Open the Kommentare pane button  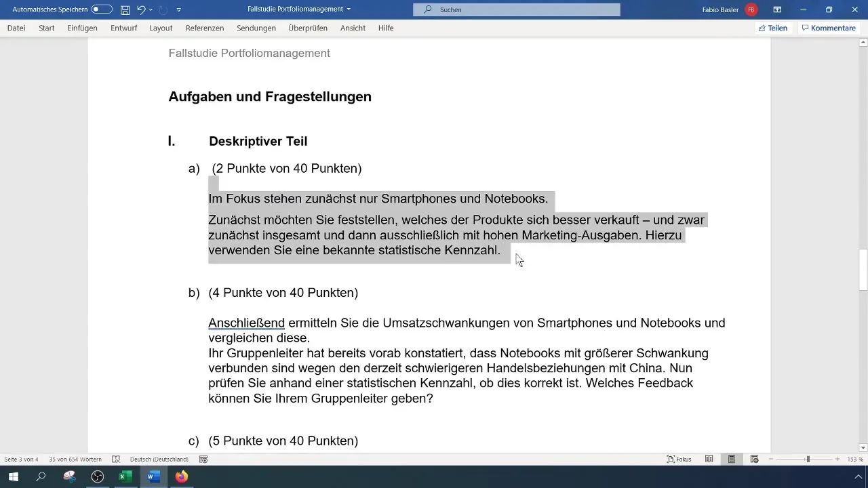829,28
